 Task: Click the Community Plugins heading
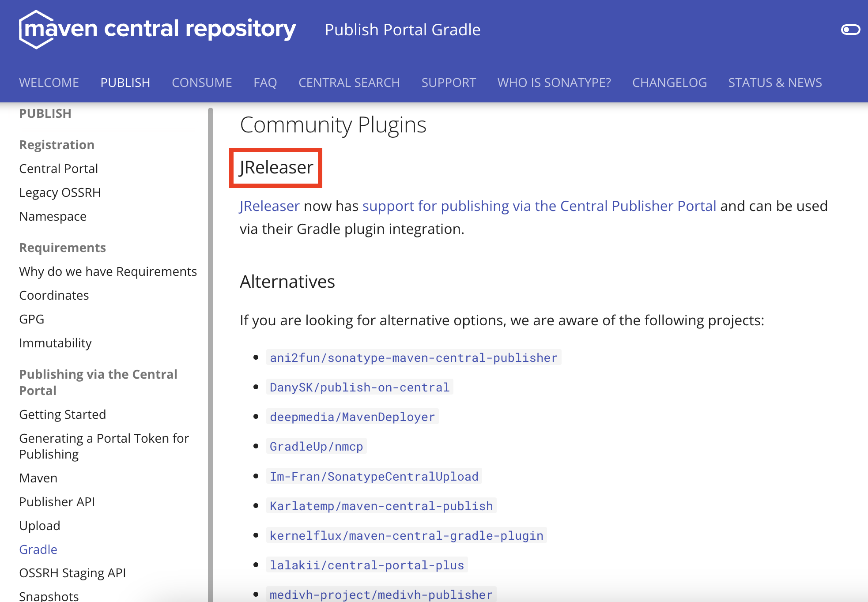point(333,125)
